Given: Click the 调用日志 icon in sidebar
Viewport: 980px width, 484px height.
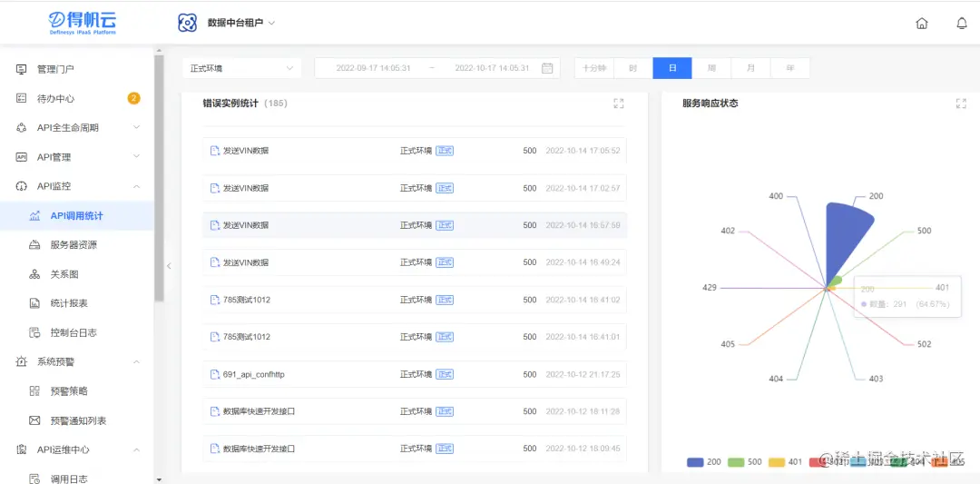Looking at the screenshot, I should point(35,479).
